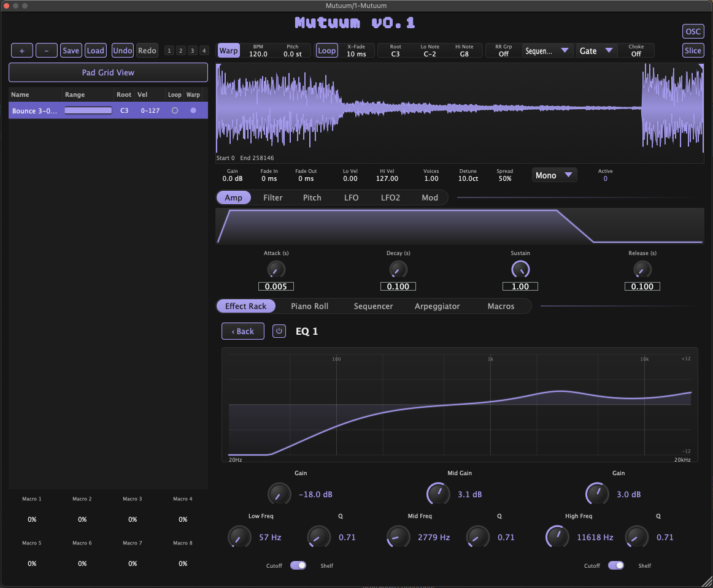Viewport: 713px width, 588px height.
Task: Switch to the Sequencer tab
Action: [373, 307]
